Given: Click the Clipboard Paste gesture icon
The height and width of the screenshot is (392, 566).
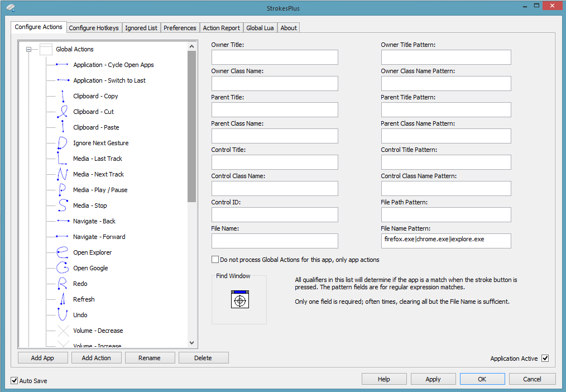Looking at the screenshot, I should click(x=62, y=127).
